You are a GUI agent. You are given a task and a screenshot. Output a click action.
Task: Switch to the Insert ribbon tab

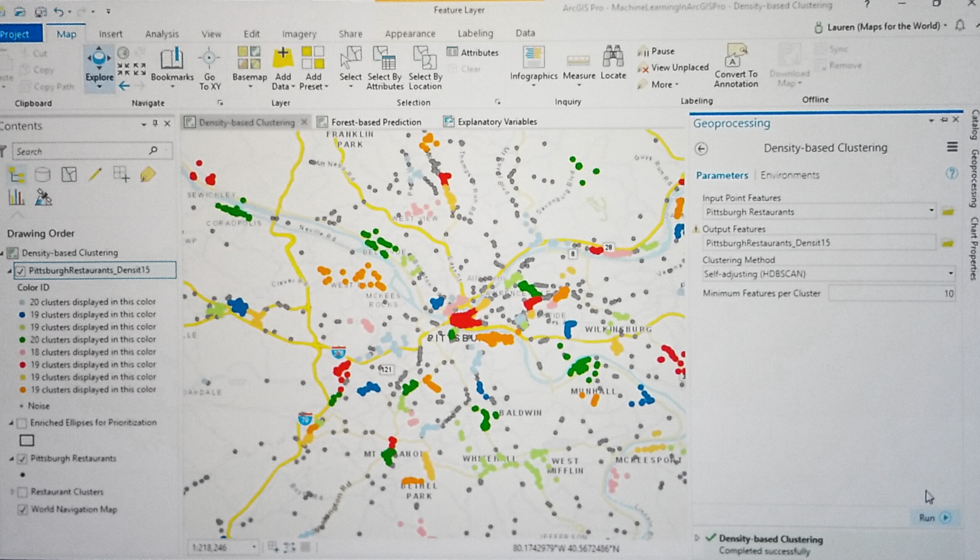111,34
